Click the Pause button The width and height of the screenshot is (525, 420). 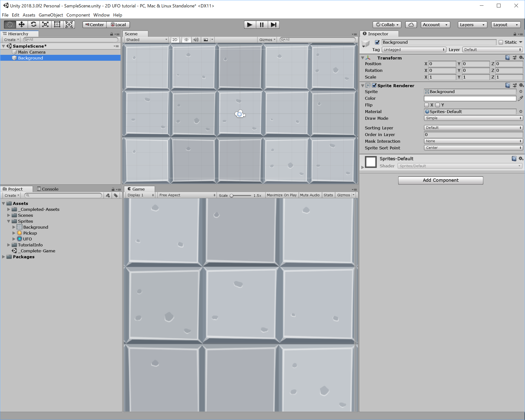coord(262,25)
